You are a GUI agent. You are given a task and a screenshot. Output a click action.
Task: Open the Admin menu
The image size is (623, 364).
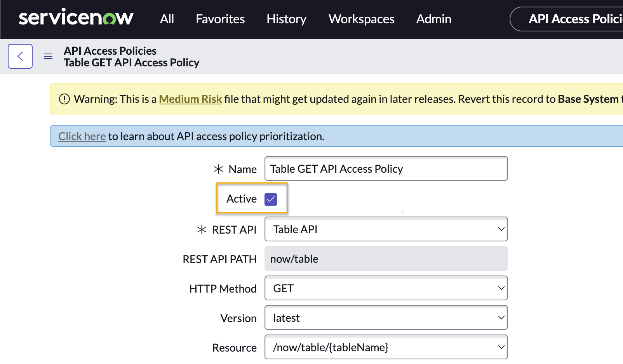(434, 19)
